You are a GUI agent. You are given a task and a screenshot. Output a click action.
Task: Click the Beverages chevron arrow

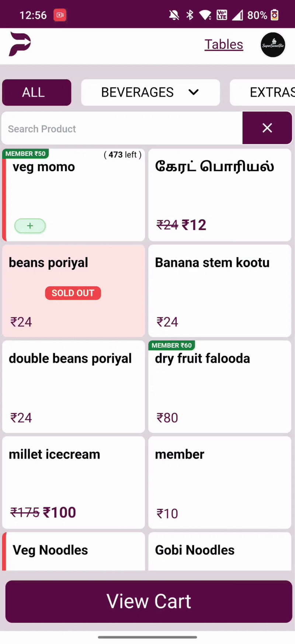point(194,92)
